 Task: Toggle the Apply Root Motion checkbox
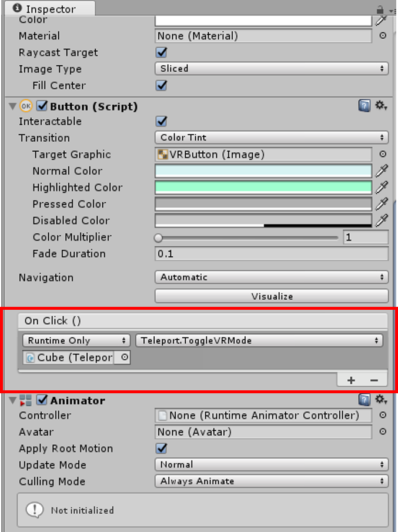click(x=161, y=448)
